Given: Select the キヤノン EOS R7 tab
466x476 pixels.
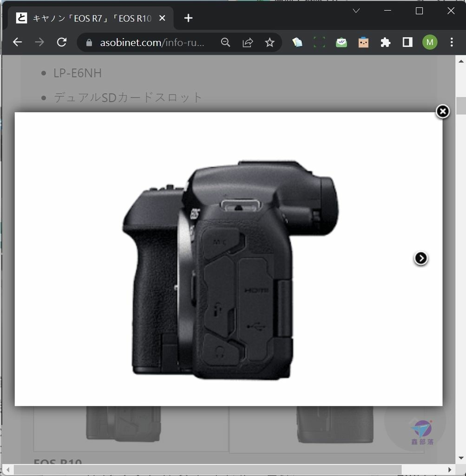Looking at the screenshot, I should 91,18.
